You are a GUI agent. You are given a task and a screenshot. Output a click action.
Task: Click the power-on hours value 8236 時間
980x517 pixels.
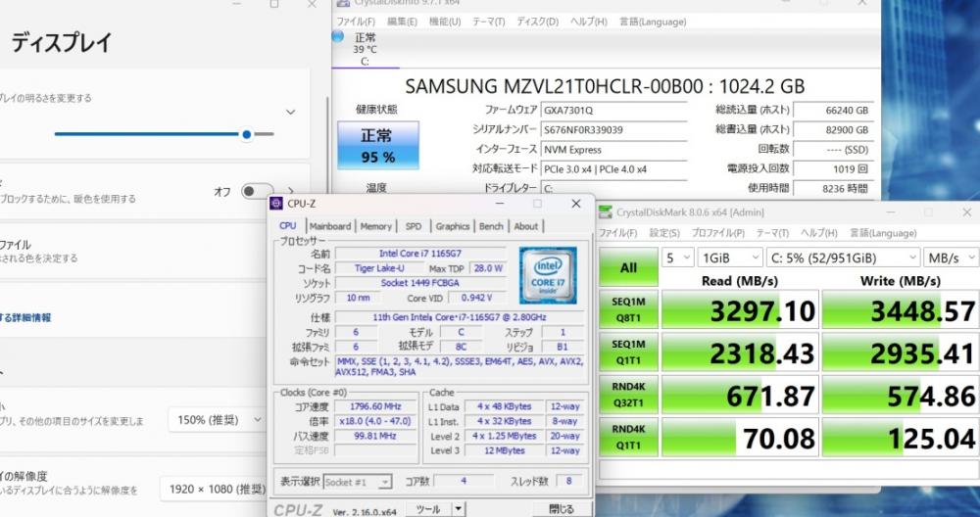pos(833,188)
